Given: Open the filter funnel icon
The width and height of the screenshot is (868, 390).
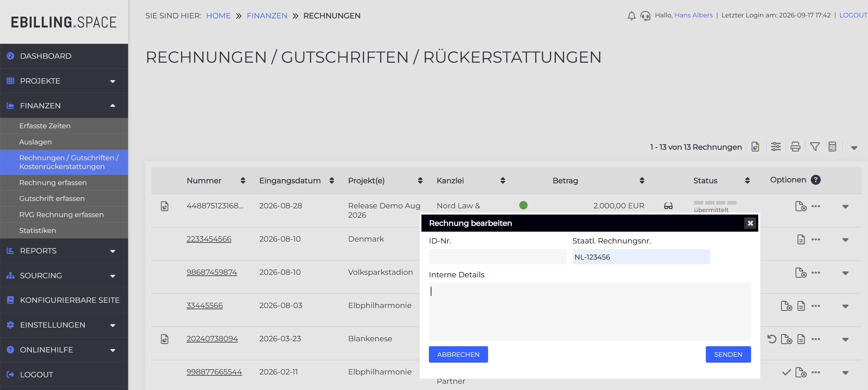Looking at the screenshot, I should tap(815, 147).
